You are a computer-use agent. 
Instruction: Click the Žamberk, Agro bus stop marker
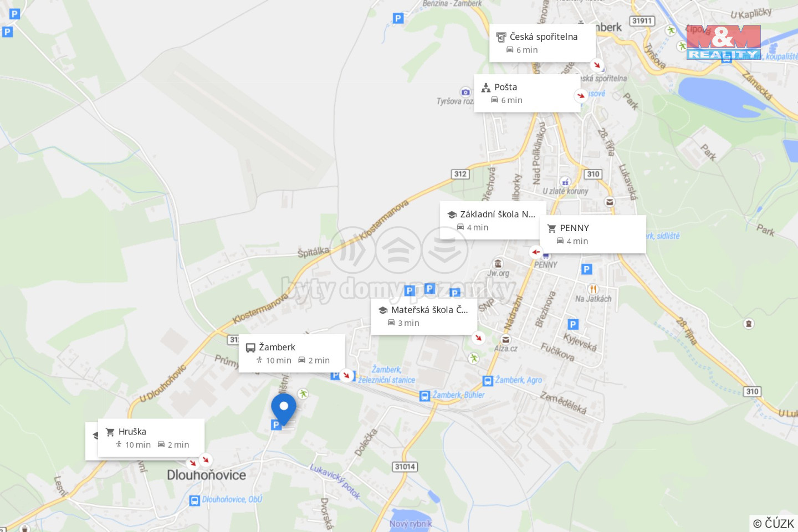click(488, 381)
